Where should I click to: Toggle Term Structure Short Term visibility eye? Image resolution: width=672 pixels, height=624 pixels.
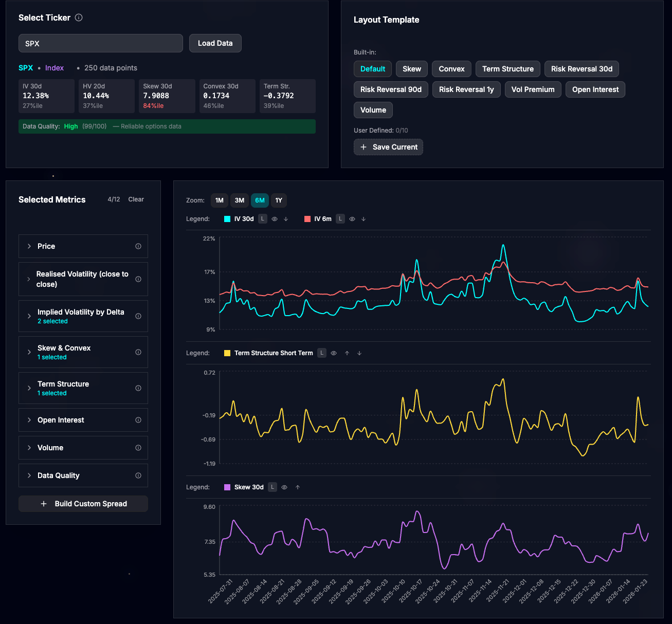[x=334, y=353]
